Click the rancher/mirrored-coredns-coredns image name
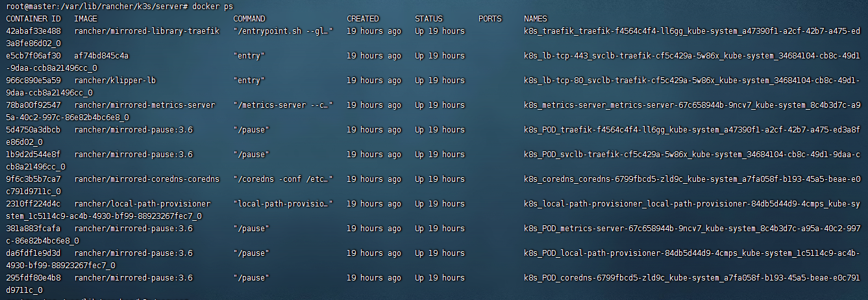868x300 pixels. [147, 179]
